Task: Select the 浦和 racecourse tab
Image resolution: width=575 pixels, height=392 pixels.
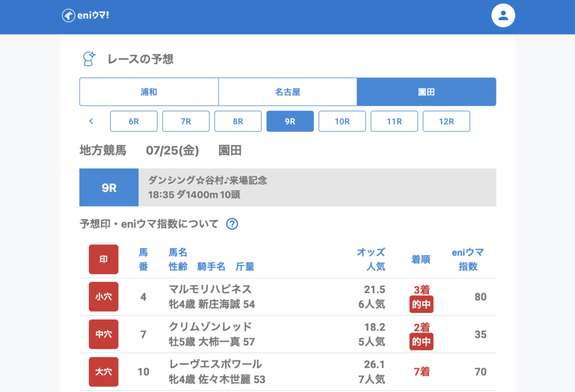Action: tap(149, 92)
